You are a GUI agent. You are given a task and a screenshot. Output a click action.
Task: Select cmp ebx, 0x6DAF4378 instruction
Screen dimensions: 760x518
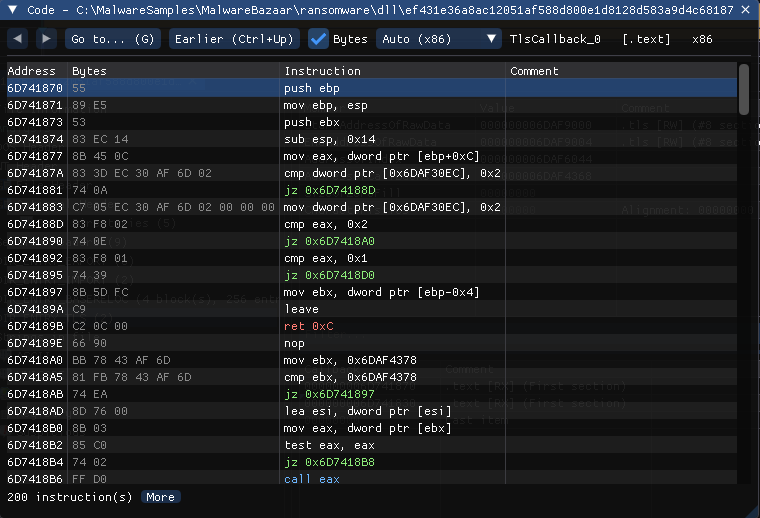pos(350,377)
